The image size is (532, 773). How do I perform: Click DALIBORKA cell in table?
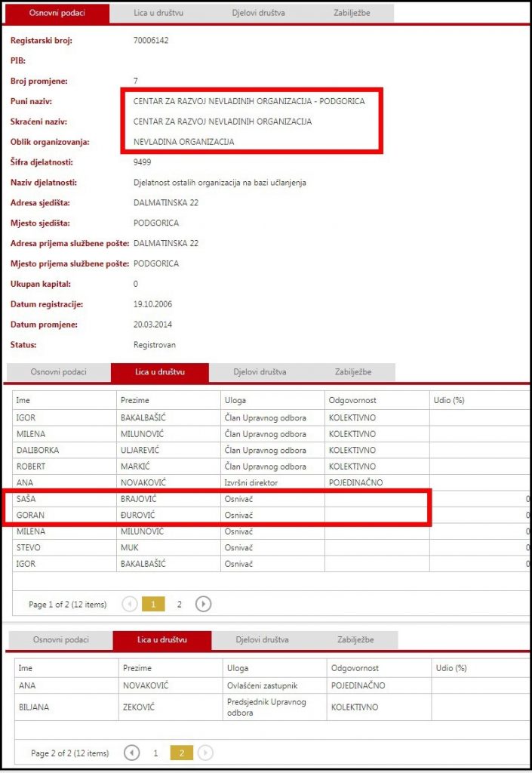point(65,450)
